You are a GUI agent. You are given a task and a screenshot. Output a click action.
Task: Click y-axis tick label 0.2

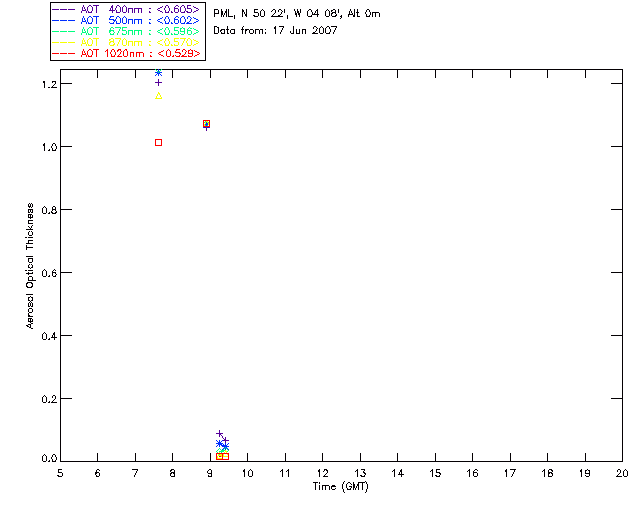(49, 399)
